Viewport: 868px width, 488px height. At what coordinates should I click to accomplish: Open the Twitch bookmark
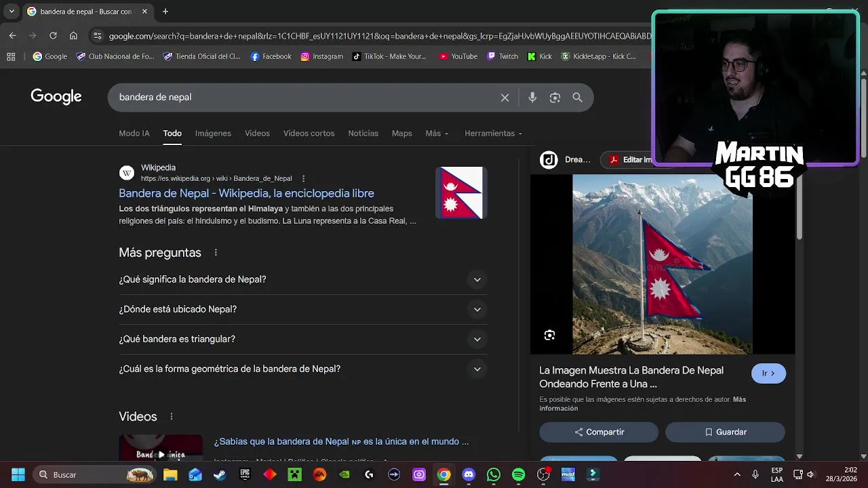coord(502,56)
